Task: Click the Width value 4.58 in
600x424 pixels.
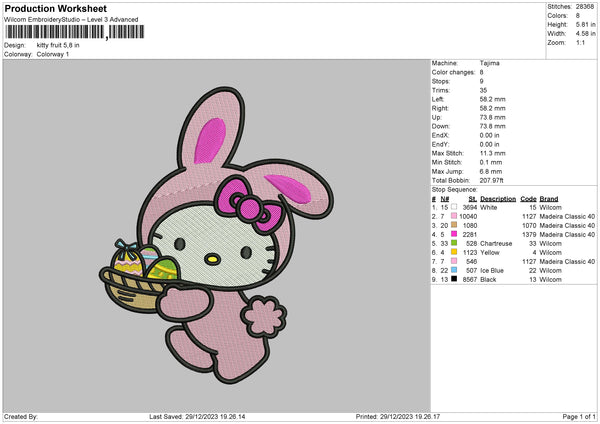Action: click(x=585, y=34)
